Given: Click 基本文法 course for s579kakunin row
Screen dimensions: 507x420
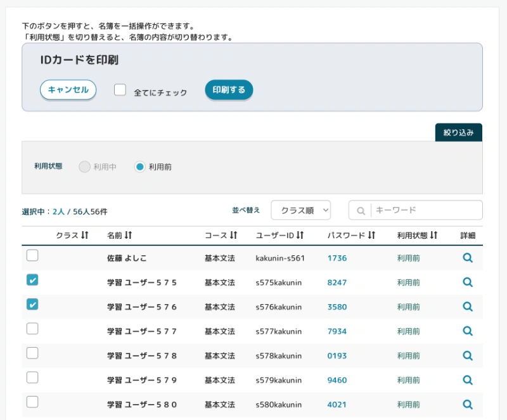Looking at the screenshot, I should tap(220, 380).
